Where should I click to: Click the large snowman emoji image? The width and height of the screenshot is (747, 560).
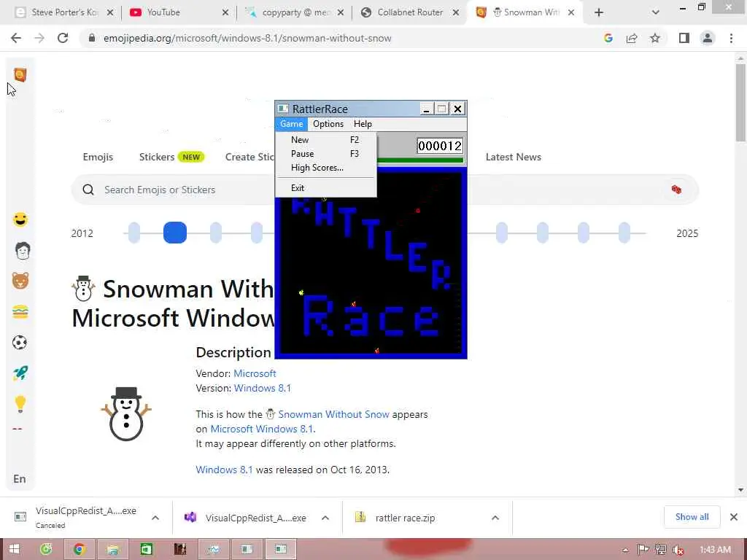pos(125,413)
